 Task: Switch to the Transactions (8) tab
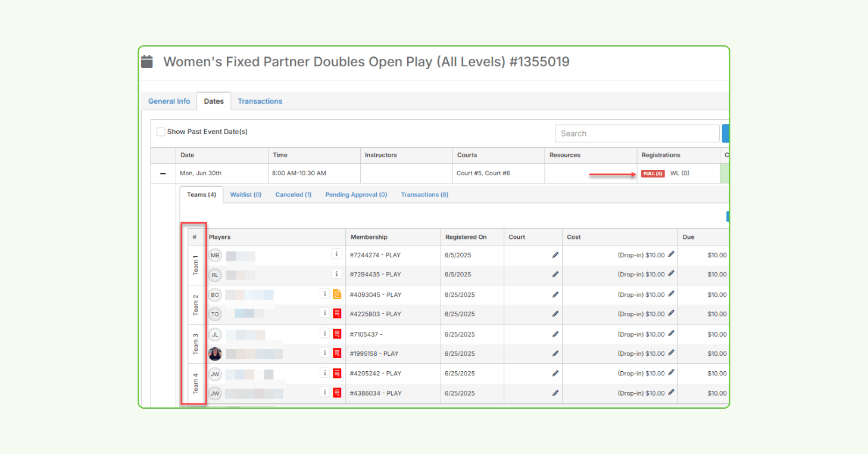(424, 194)
